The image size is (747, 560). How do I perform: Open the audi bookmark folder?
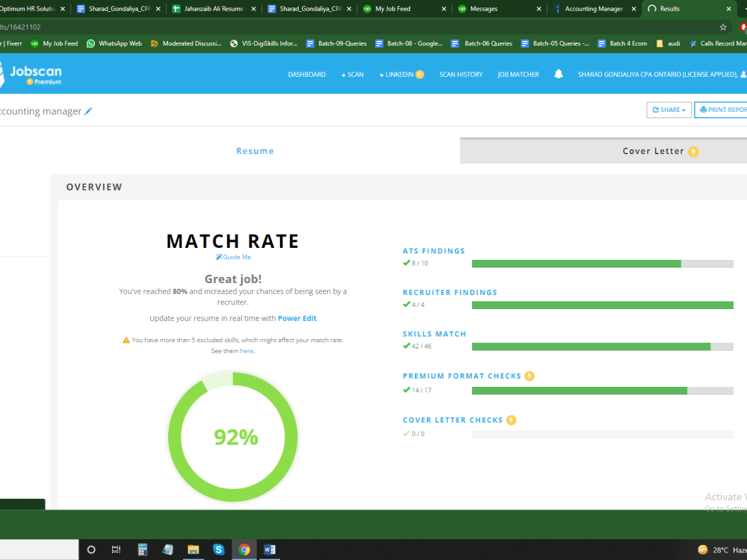[x=668, y=43]
